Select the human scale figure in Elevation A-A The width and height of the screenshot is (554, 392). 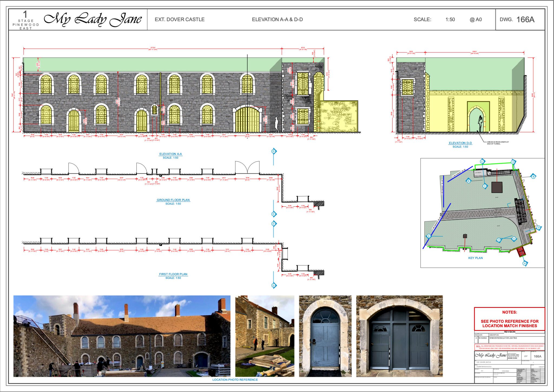click(x=276, y=124)
